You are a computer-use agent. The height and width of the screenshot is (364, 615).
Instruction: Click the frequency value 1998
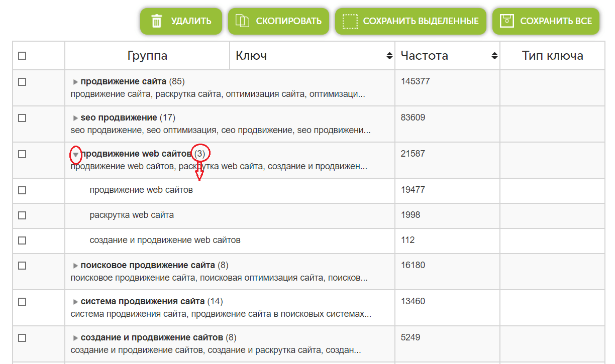[411, 215]
